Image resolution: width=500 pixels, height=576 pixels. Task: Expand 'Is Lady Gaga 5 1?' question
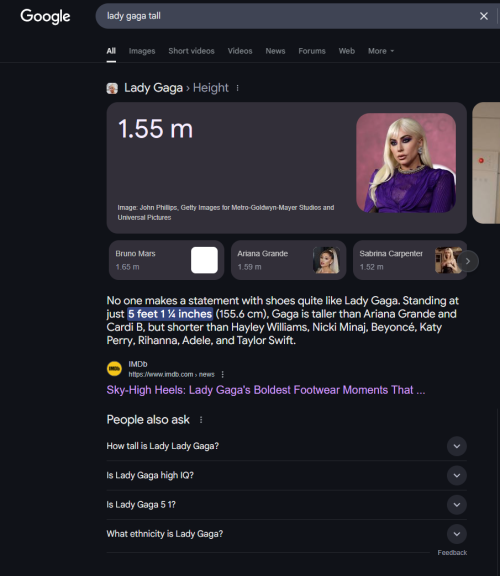pyautogui.click(x=287, y=505)
